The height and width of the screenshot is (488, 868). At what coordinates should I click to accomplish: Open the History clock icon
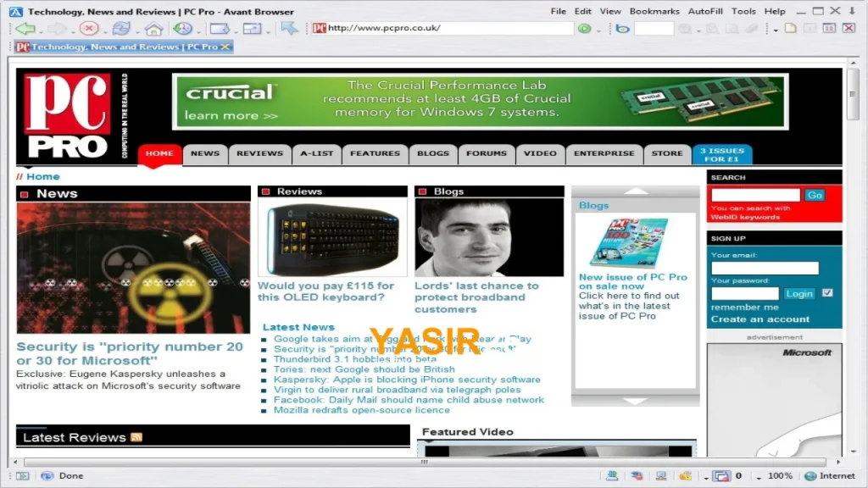[x=183, y=28]
